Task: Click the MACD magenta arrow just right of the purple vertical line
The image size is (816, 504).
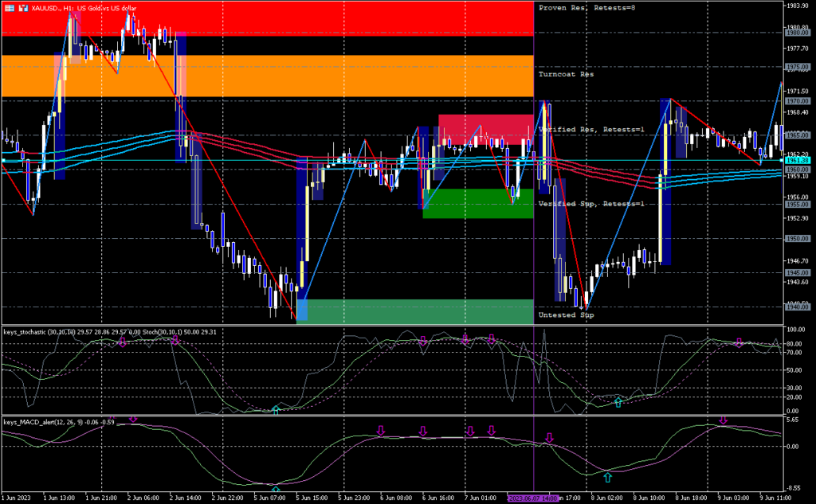Action: (x=549, y=437)
